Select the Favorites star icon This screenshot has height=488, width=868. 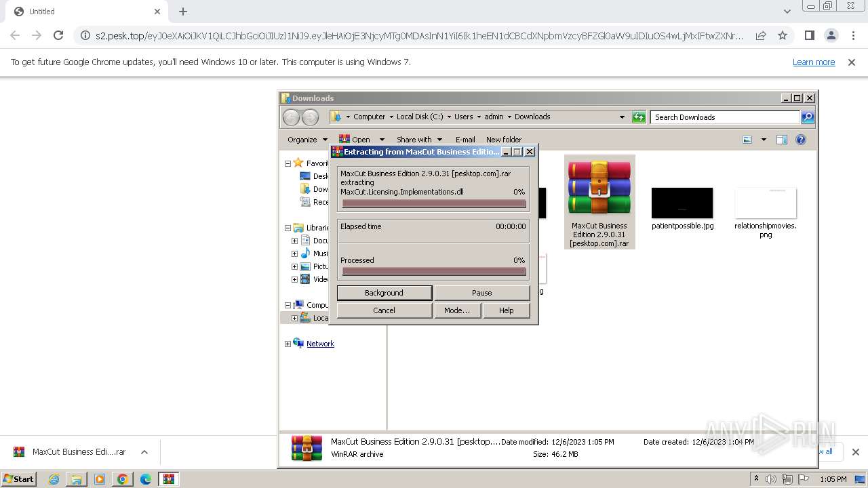(x=298, y=163)
